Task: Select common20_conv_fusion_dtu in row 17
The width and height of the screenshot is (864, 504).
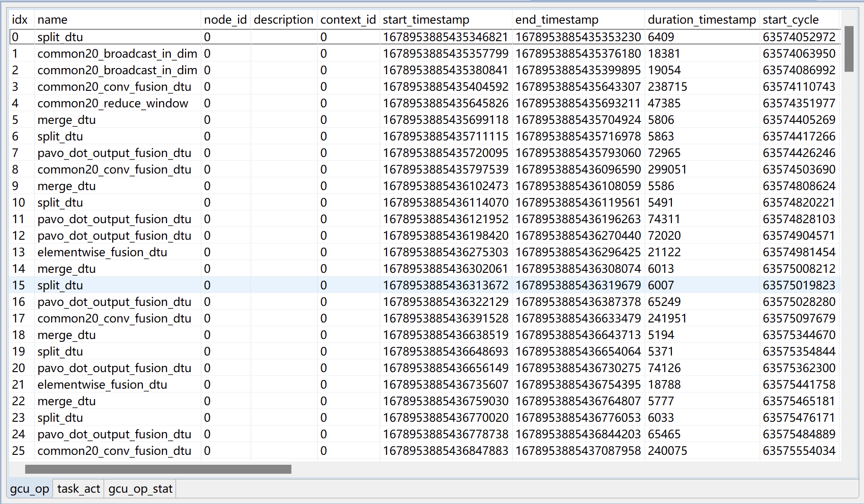Action: click(114, 318)
